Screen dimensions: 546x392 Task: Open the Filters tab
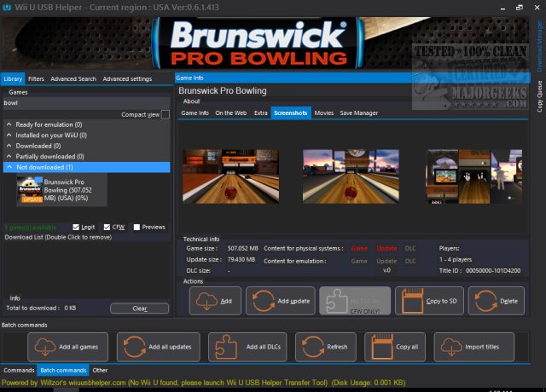point(36,79)
